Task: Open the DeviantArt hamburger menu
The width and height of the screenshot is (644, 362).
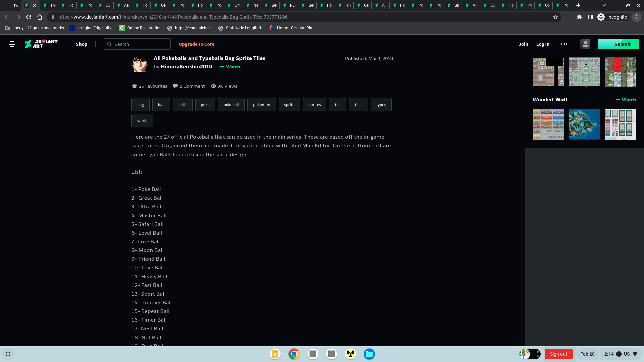Action: pyautogui.click(x=12, y=44)
